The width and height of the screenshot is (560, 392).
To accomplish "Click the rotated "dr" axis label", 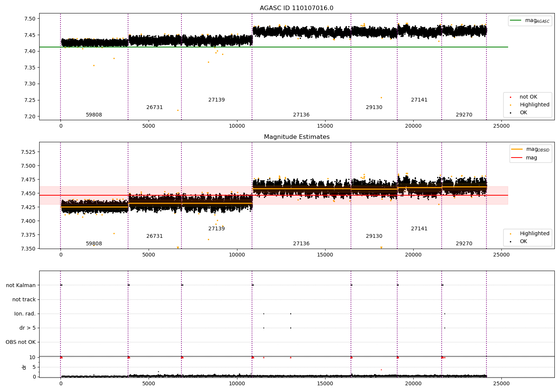I will (24, 367).
